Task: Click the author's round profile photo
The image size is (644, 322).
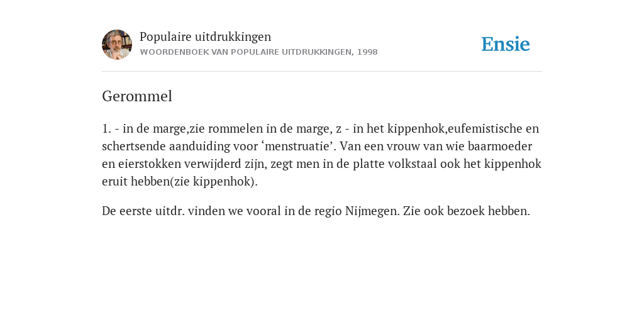Action: coord(117,45)
